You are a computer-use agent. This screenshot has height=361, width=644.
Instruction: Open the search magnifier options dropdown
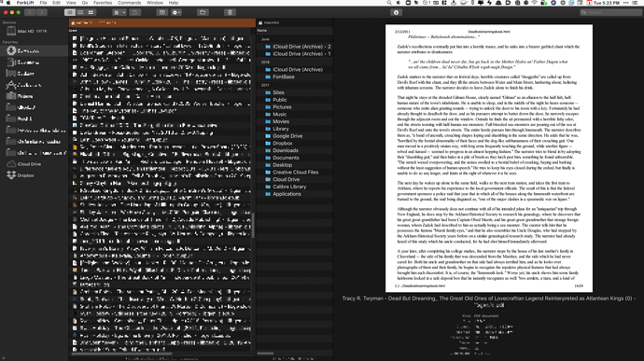click(584, 12)
